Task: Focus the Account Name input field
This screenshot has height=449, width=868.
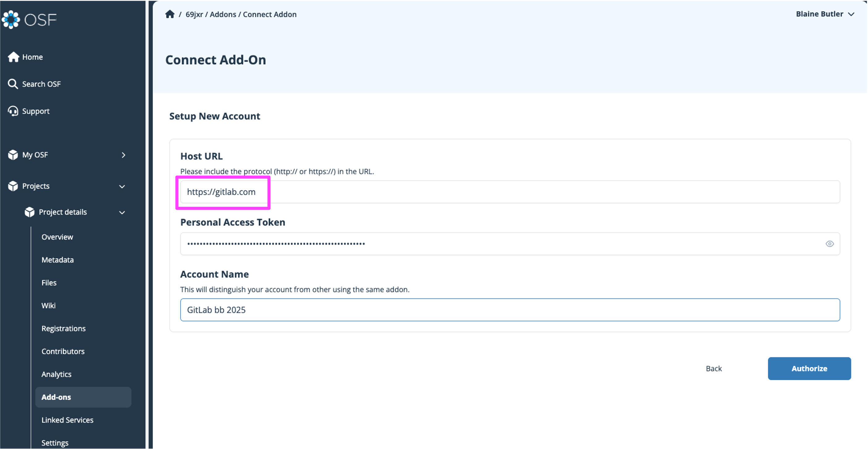Action: click(510, 310)
